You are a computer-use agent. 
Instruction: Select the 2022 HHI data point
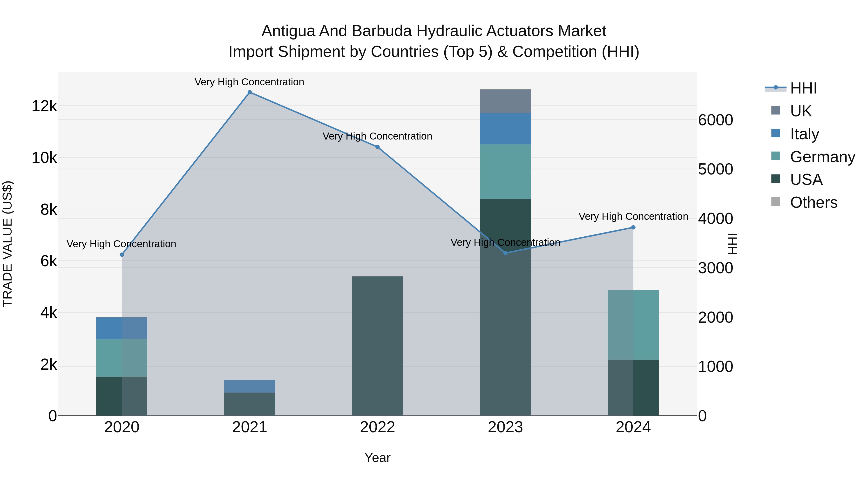pyautogui.click(x=377, y=147)
